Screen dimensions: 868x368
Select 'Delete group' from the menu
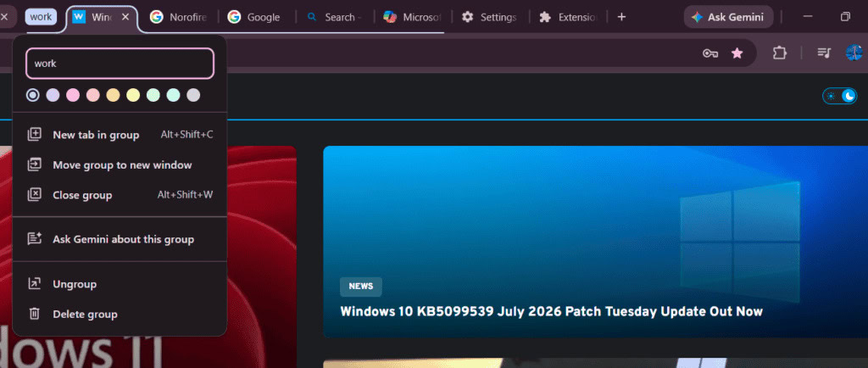tap(120, 315)
